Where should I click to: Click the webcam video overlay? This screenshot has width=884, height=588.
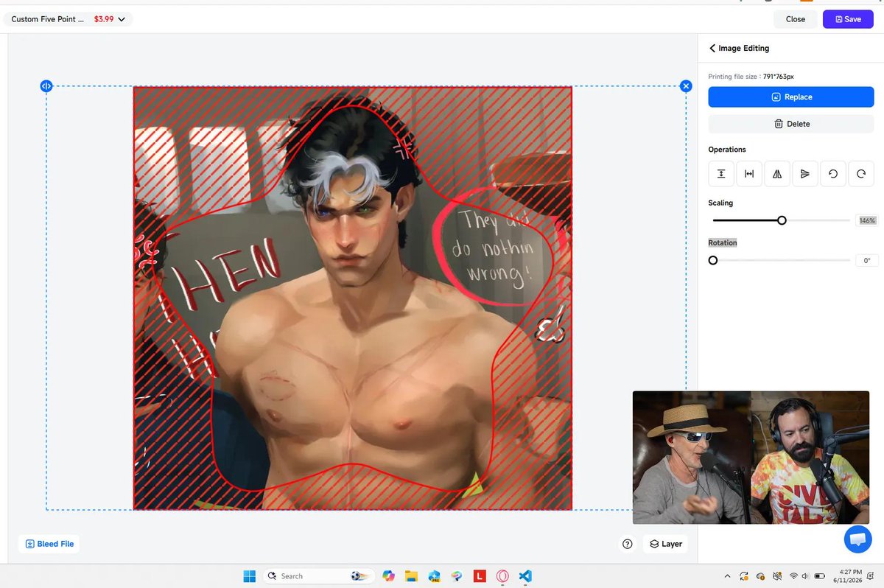click(751, 457)
